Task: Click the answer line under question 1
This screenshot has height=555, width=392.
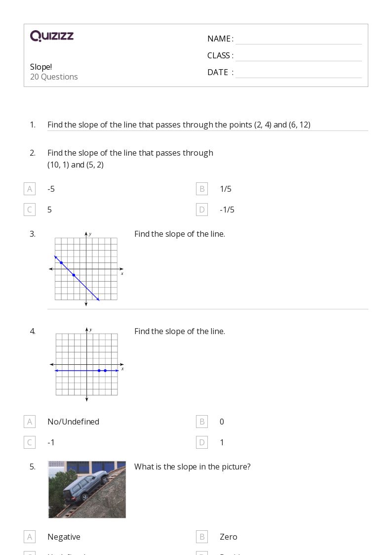Action: [208, 130]
